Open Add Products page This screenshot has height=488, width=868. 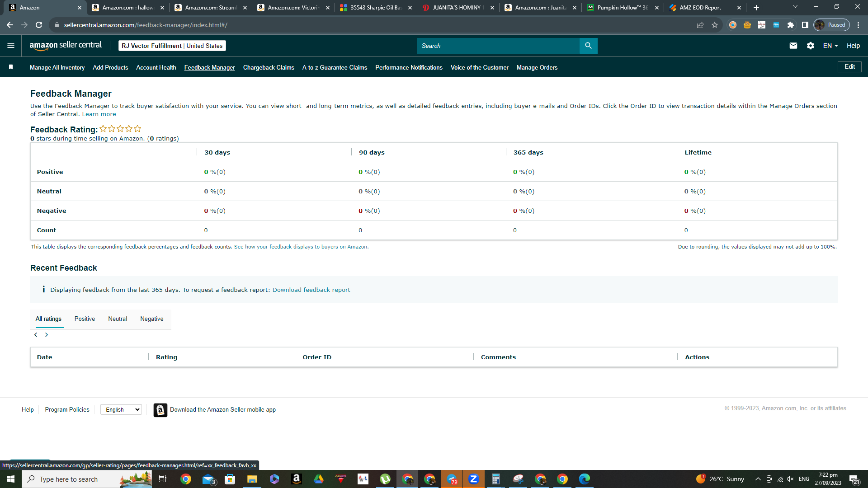coord(110,67)
